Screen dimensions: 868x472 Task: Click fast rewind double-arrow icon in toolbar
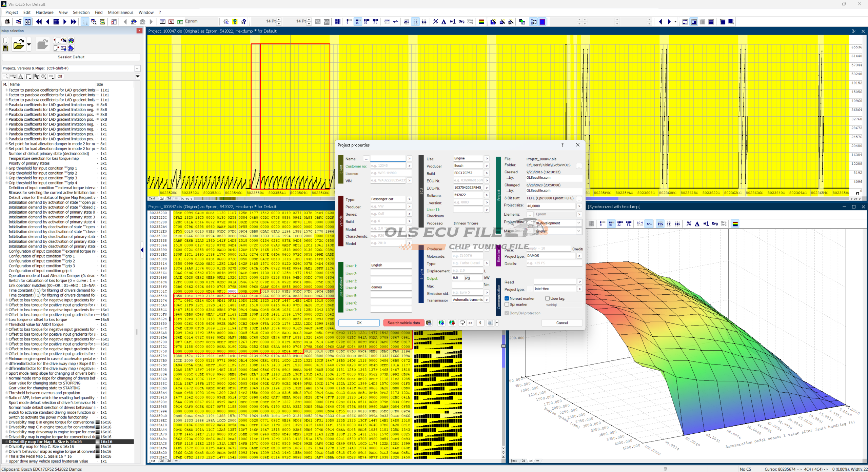click(39, 22)
